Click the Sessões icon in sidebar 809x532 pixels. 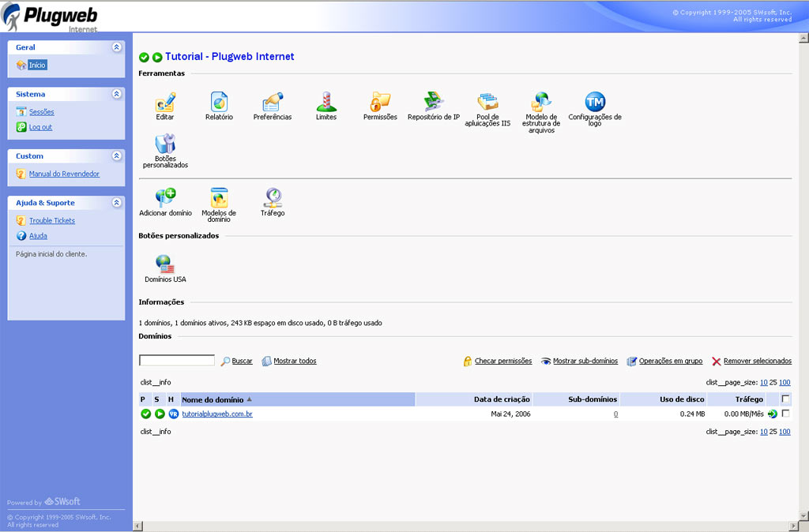tap(21, 111)
